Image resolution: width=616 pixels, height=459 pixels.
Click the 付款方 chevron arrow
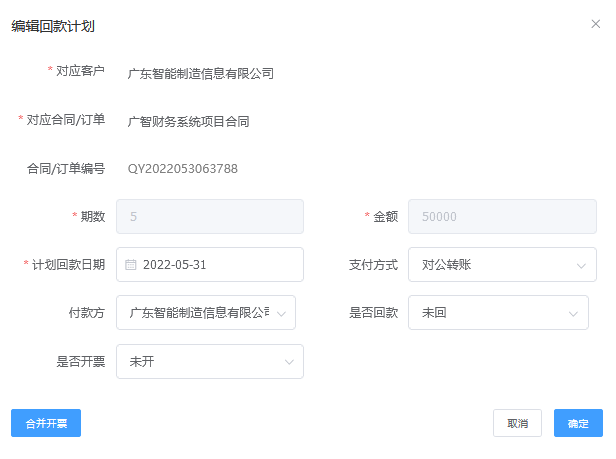click(281, 313)
